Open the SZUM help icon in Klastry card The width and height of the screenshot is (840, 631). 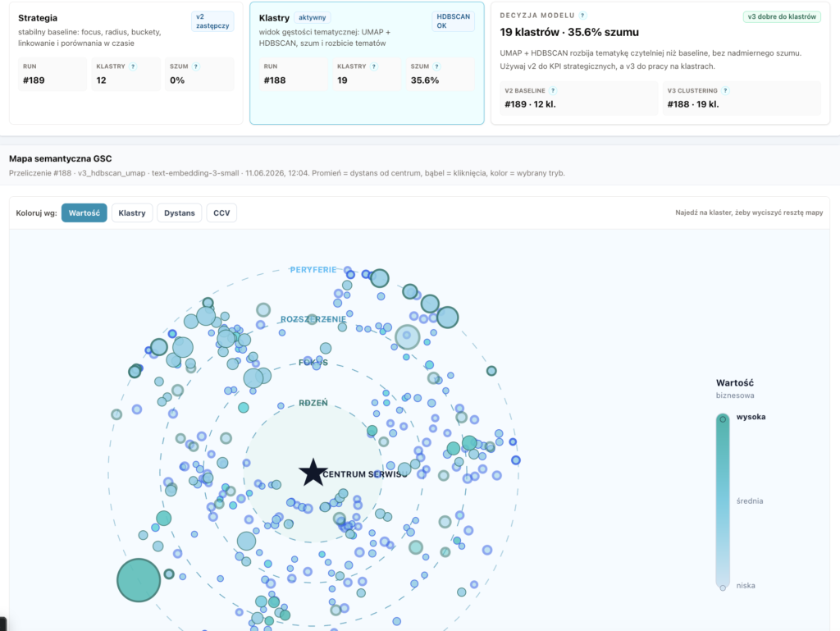pos(437,66)
